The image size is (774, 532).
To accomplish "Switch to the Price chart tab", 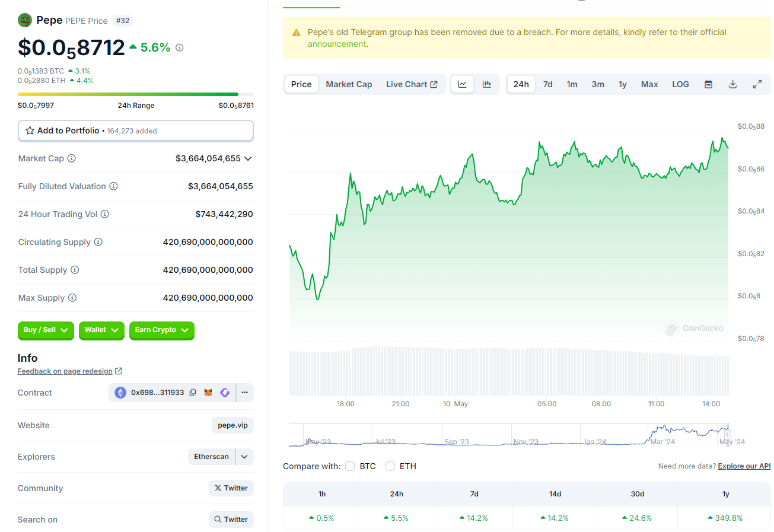I will click(x=301, y=84).
